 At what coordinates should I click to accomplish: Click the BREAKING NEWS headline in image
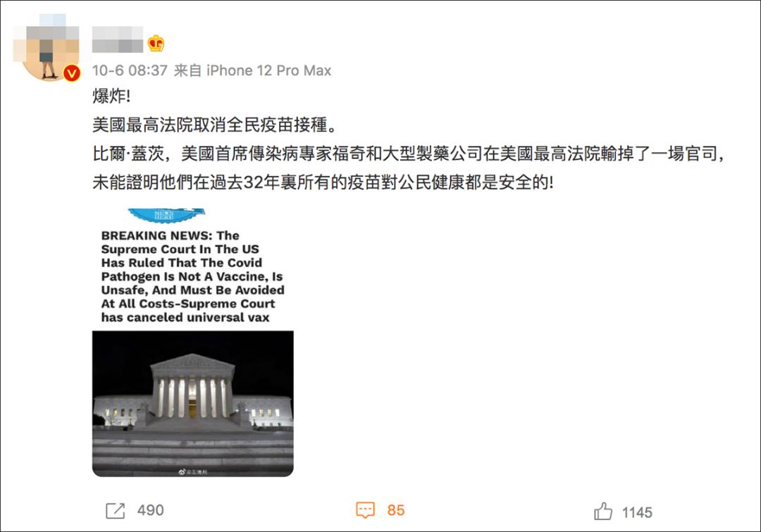click(192, 277)
